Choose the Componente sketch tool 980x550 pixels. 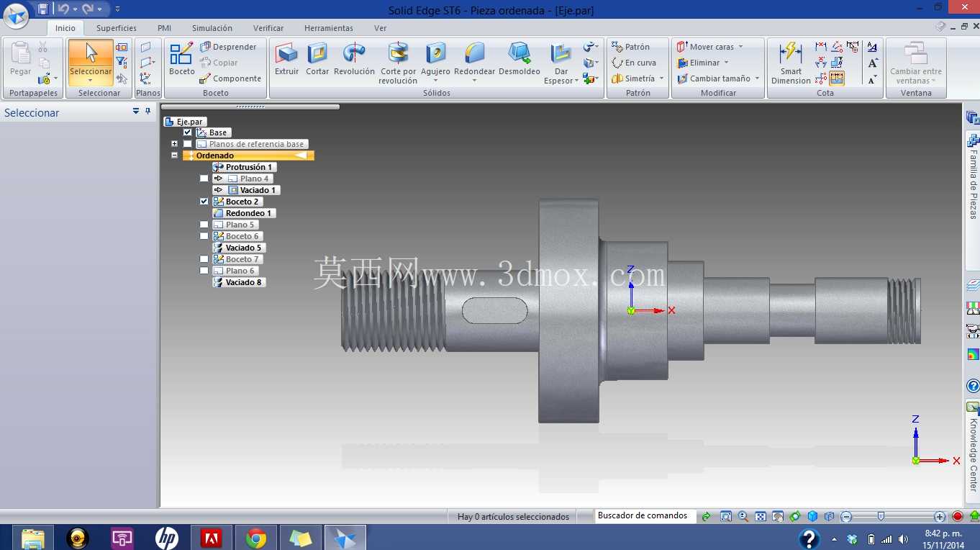coord(230,78)
